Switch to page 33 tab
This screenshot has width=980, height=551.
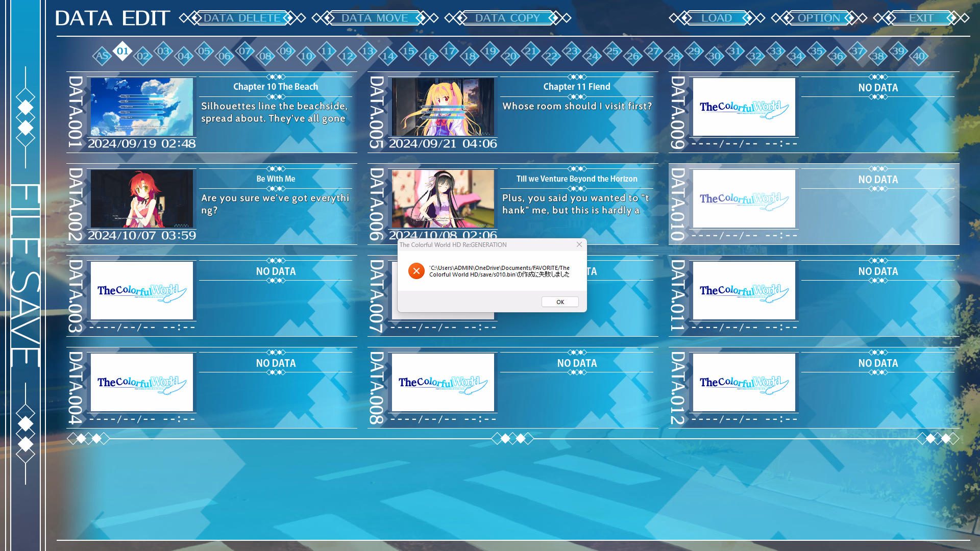point(776,51)
